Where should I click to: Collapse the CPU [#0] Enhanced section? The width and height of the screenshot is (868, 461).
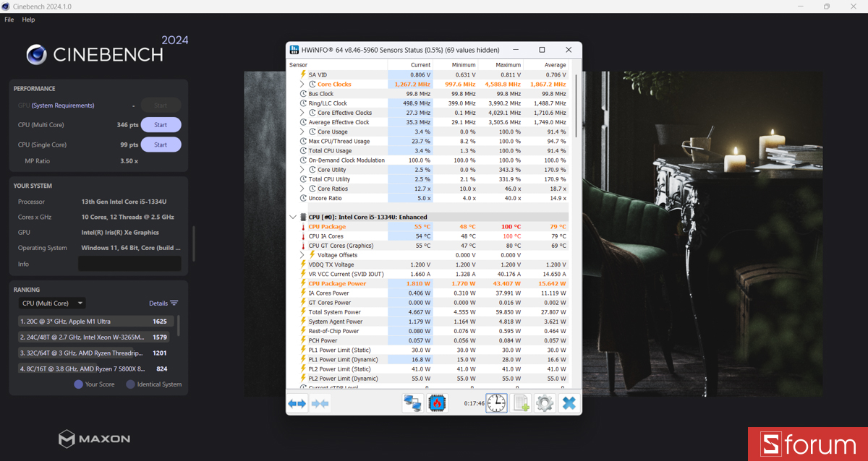292,217
